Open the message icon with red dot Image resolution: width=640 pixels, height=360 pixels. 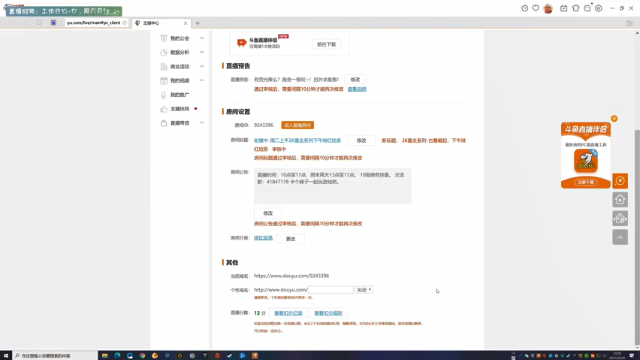click(587, 8)
